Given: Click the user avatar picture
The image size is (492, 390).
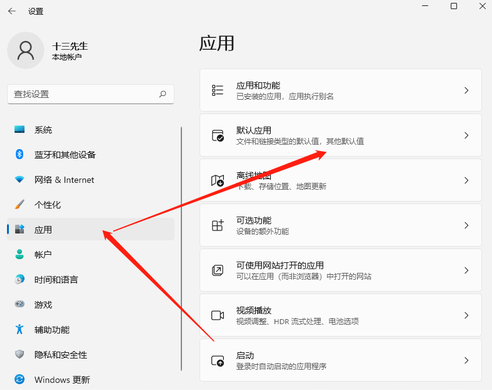Looking at the screenshot, I should pos(26,50).
